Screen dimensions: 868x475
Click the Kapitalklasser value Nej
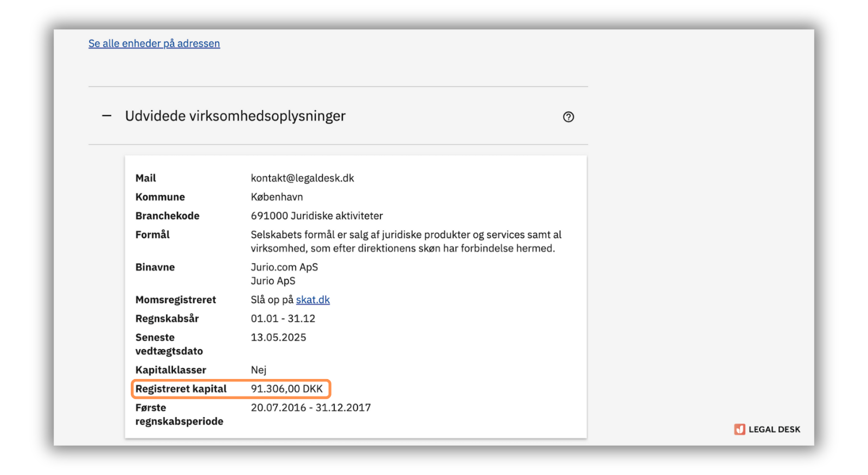[258, 370]
